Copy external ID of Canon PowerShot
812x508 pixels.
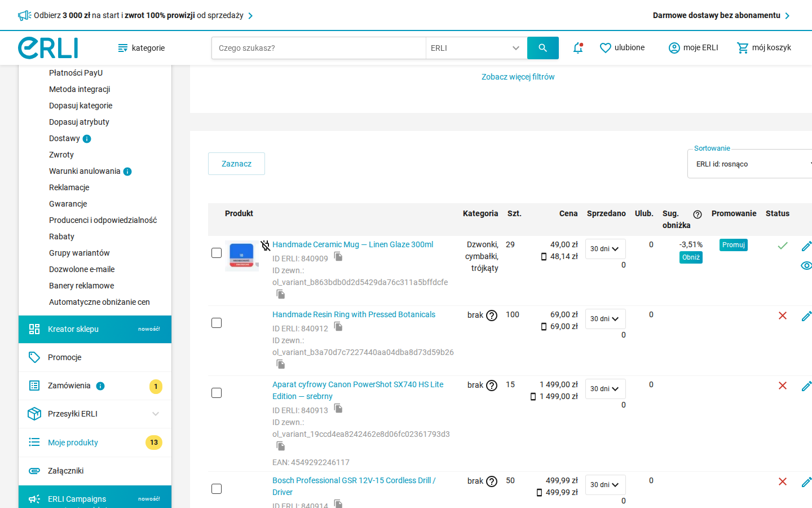281,446
